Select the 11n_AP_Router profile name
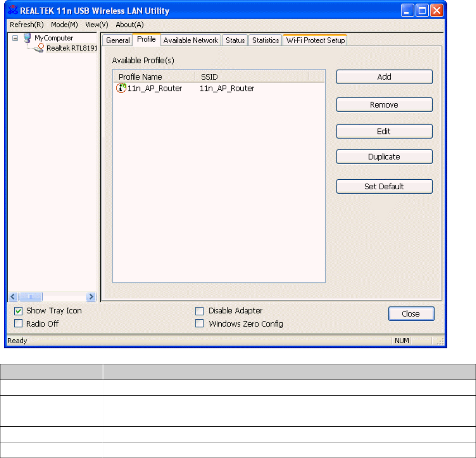476x458 pixels. coord(154,89)
